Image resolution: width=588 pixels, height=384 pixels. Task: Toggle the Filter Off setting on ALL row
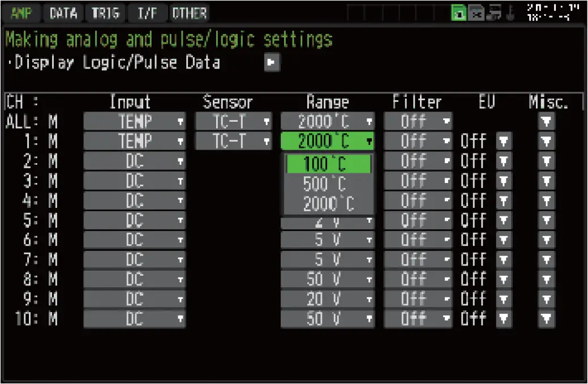417,121
